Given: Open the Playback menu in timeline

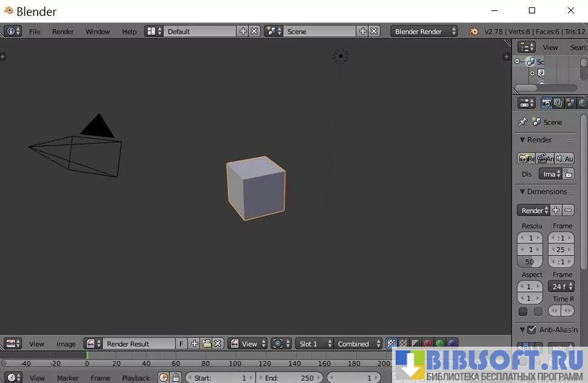Looking at the screenshot, I should tap(136, 378).
